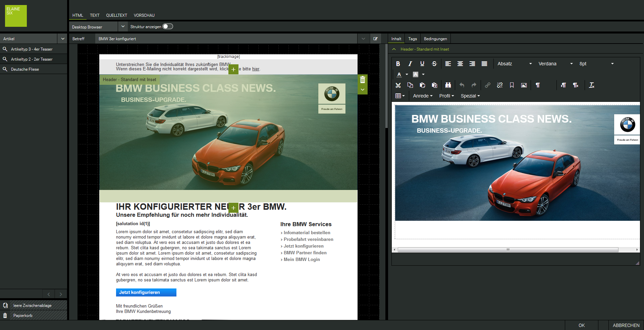
Task: Open the text color picker arrow
Action: 407,74
